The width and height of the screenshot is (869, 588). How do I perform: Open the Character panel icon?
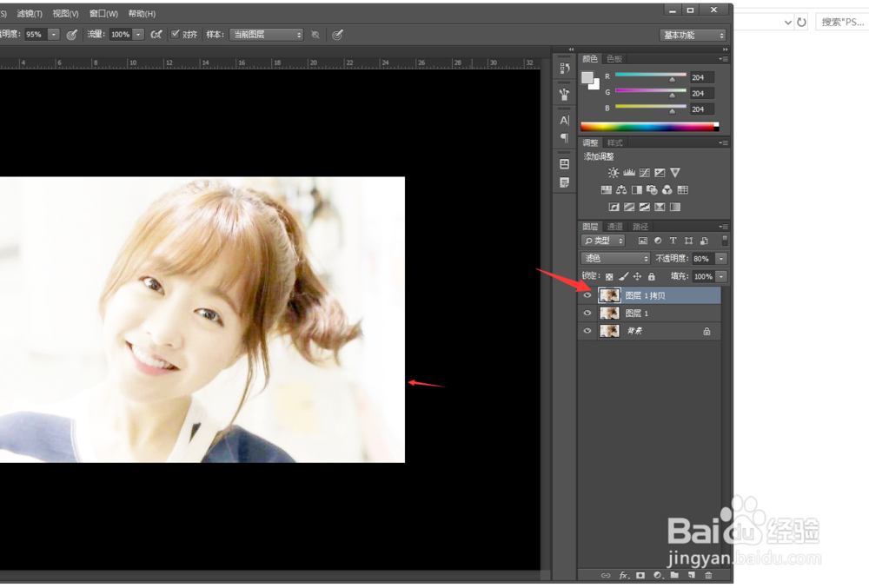[x=565, y=120]
